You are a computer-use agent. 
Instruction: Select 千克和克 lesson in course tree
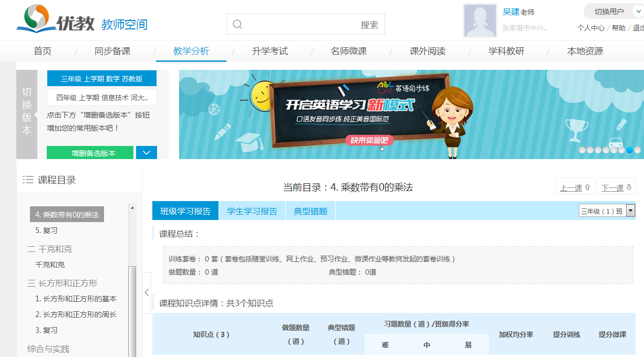coord(50,265)
